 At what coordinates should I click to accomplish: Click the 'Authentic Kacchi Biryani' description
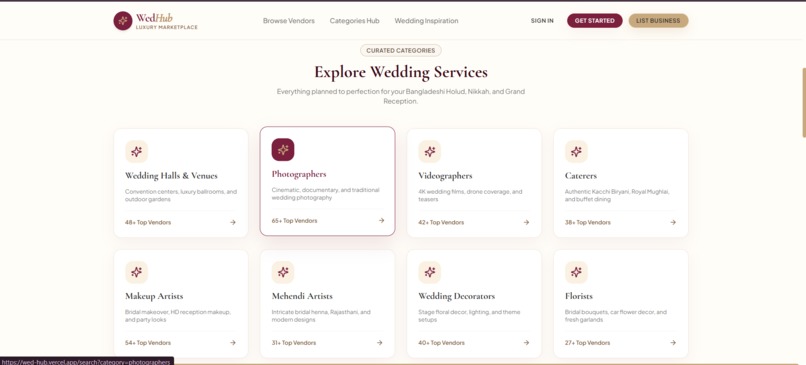617,195
